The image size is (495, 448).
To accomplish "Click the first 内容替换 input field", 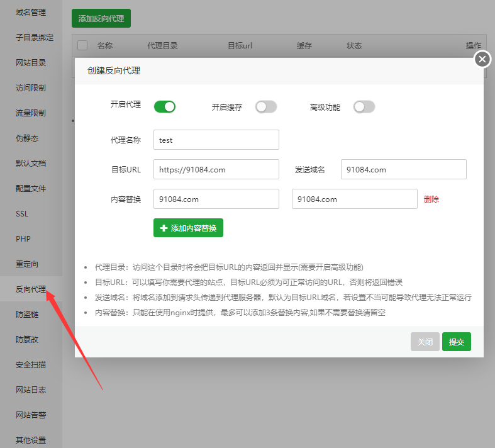I will (x=216, y=199).
